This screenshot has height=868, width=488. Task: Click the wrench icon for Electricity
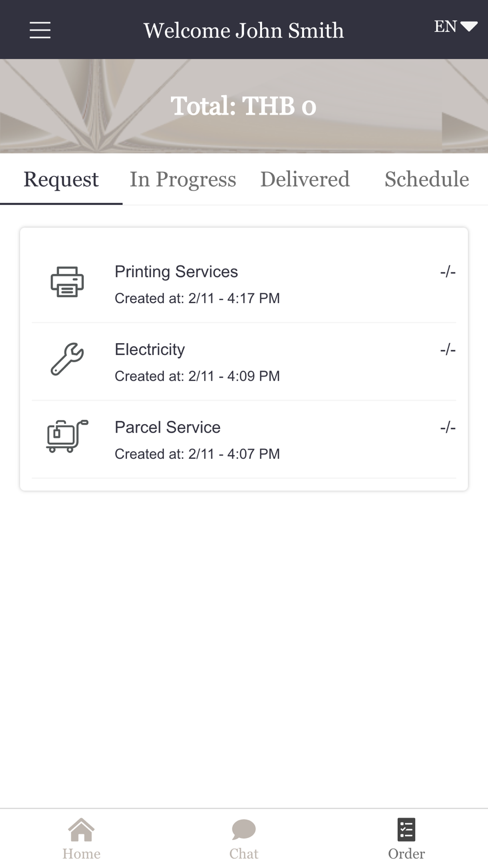pyautogui.click(x=67, y=359)
